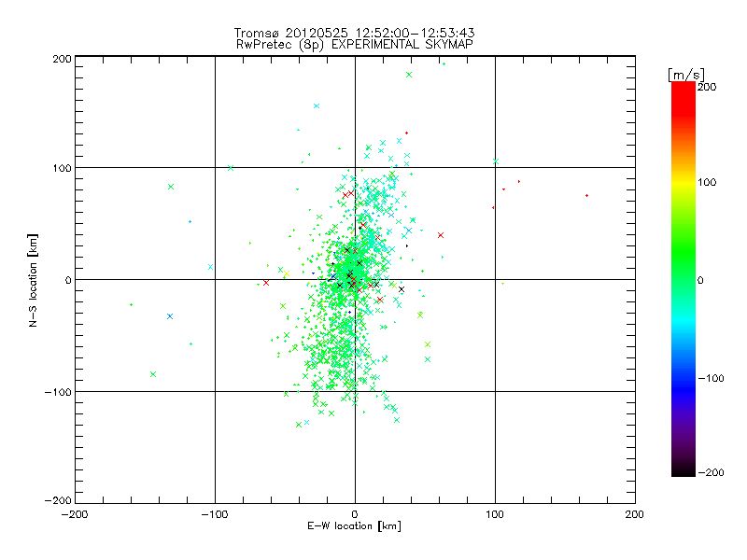Click colorbar tick label "200"
Screen dimensions: 747x560
pyautogui.click(x=707, y=87)
